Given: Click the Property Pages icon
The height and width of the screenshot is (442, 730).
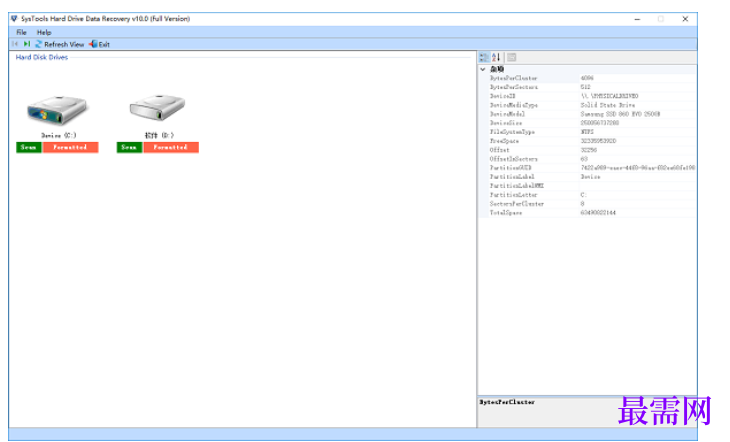Looking at the screenshot, I should tap(511, 57).
